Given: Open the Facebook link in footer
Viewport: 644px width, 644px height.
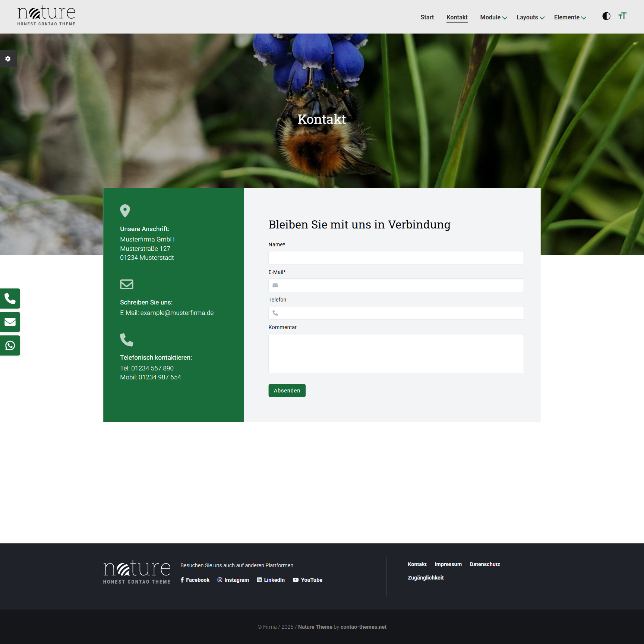Looking at the screenshot, I should tap(195, 580).
